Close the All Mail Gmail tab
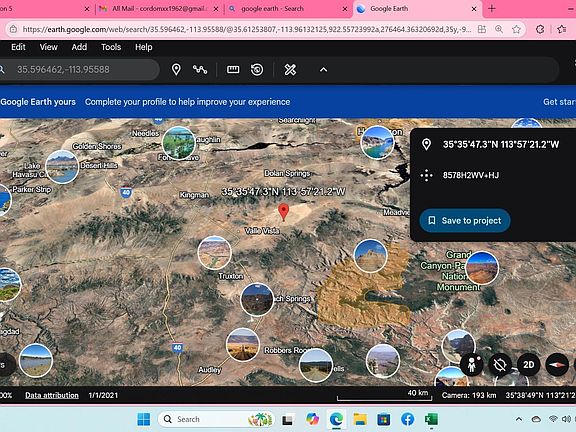 (x=216, y=9)
